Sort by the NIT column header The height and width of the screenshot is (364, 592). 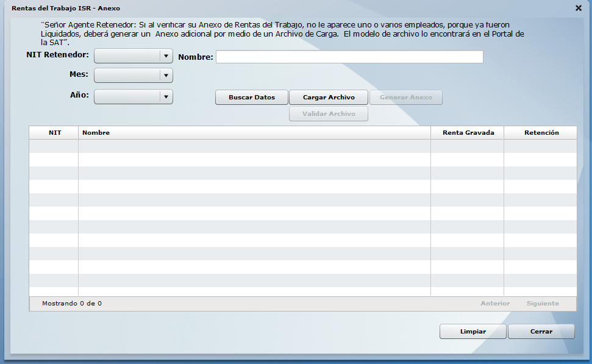click(55, 133)
